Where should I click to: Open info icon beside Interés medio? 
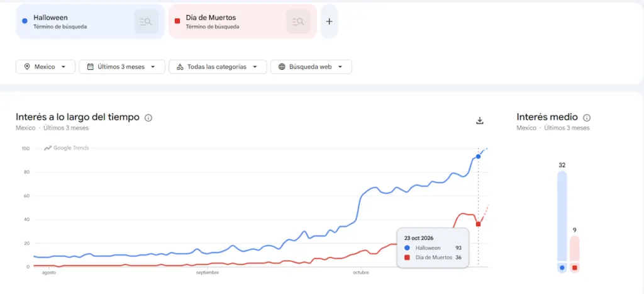[x=587, y=118]
